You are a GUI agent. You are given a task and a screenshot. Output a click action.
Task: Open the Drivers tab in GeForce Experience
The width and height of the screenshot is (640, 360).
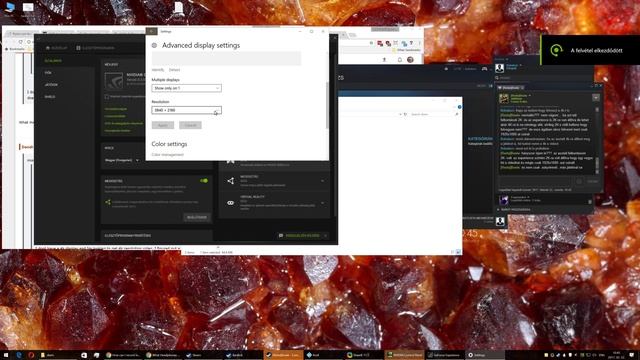[96, 48]
